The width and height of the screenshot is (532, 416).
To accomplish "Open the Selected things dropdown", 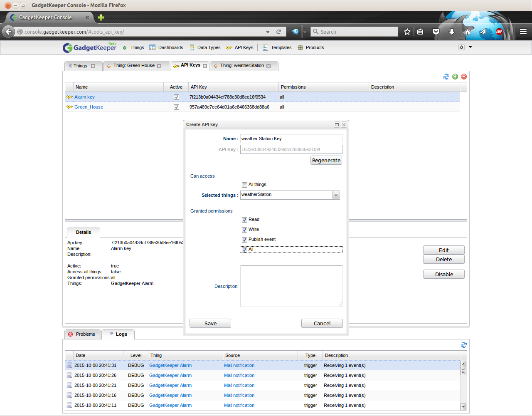I will pos(336,195).
